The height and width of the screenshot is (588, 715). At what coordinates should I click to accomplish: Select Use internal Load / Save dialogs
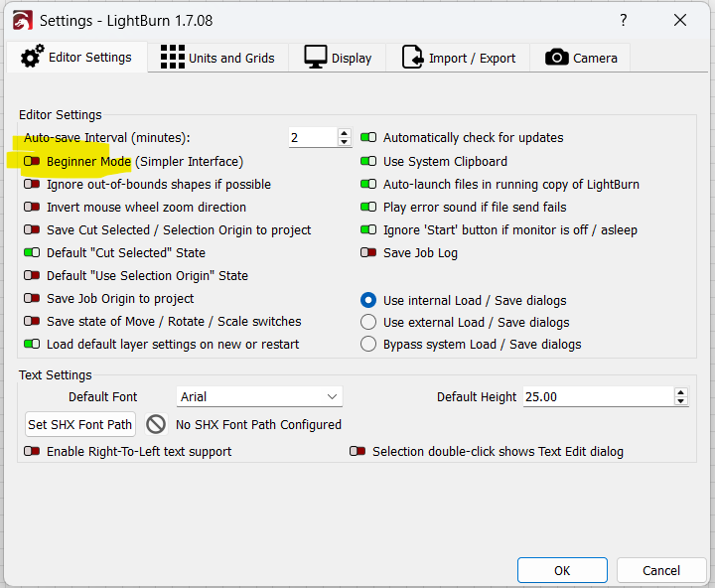(x=368, y=300)
